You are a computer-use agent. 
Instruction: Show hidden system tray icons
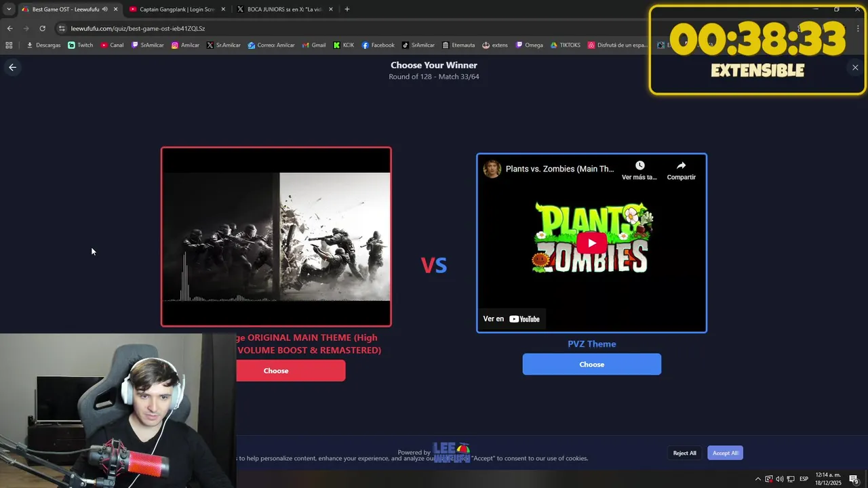point(757,479)
